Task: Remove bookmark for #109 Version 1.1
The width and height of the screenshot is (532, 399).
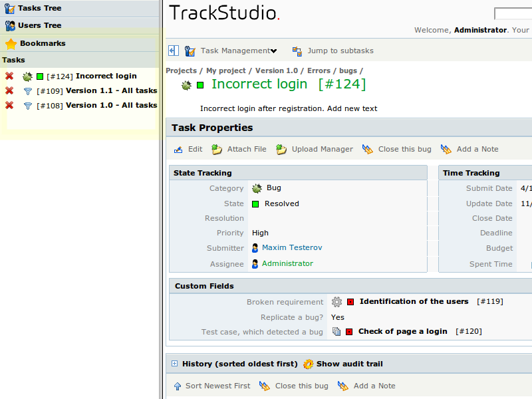Action: tap(9, 90)
